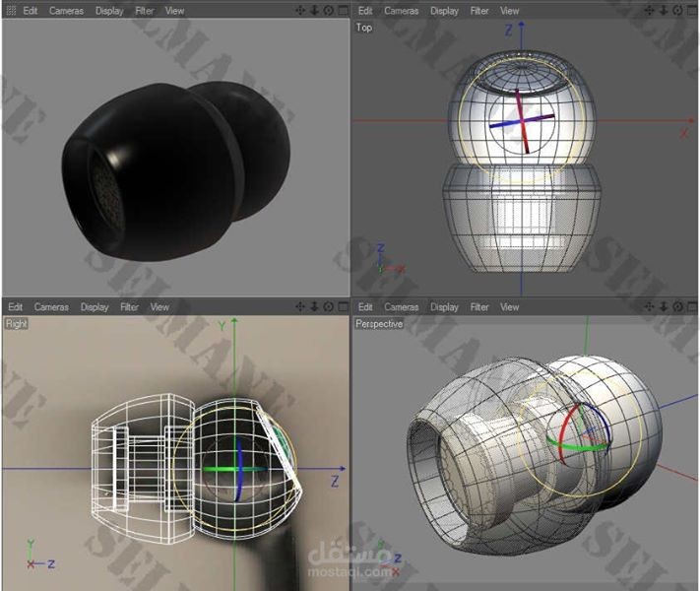Click the rotate camera icon in the Right viewport

pyautogui.click(x=329, y=306)
